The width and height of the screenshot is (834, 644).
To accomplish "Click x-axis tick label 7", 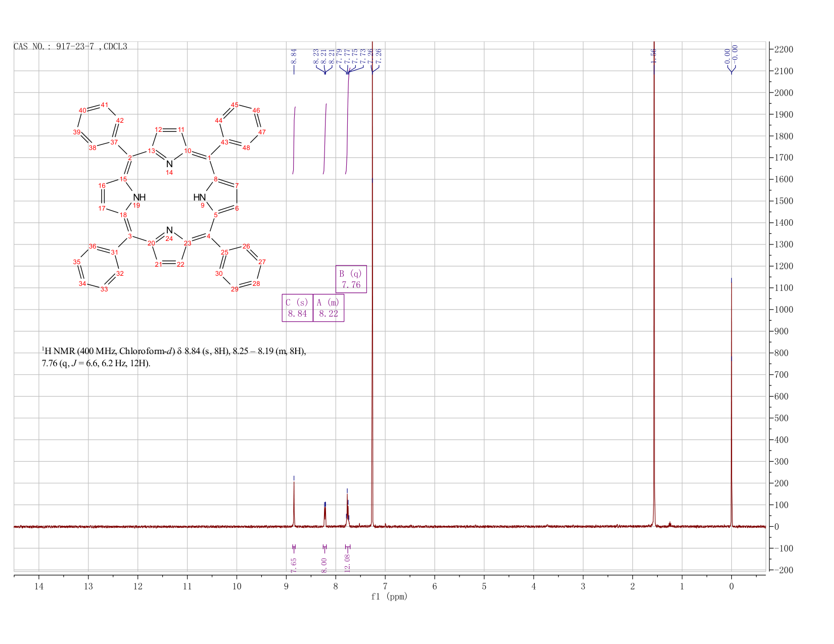I will point(385,586).
